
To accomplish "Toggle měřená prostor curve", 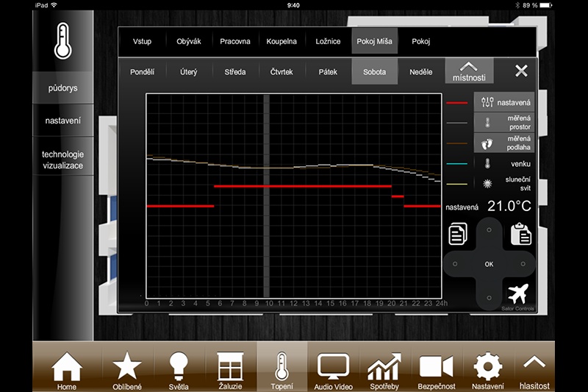I will click(504, 122).
